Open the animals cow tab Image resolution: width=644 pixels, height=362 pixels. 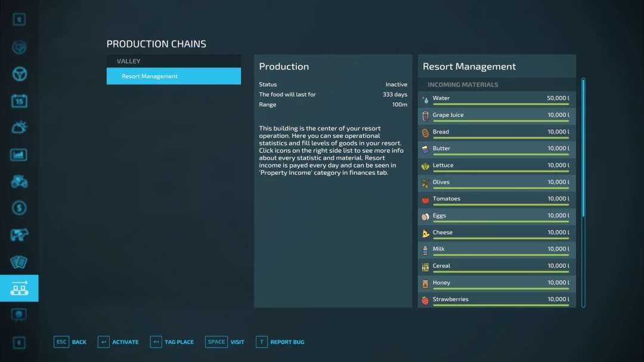19,235
